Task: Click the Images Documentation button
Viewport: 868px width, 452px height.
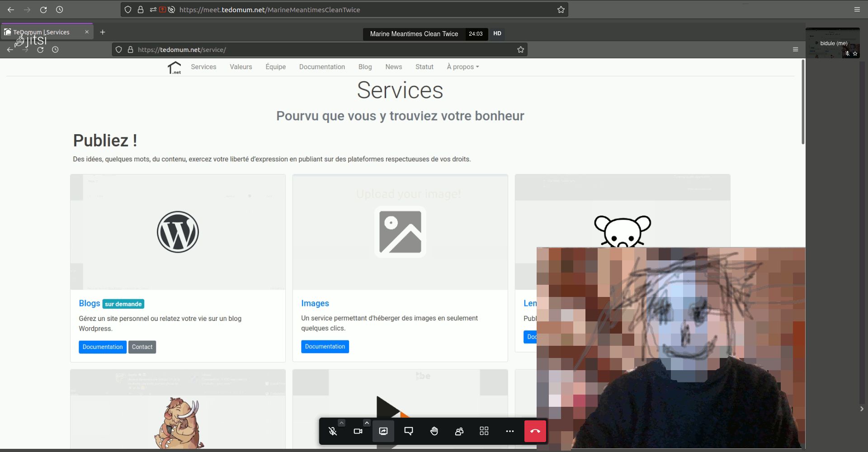Action: tap(325, 347)
